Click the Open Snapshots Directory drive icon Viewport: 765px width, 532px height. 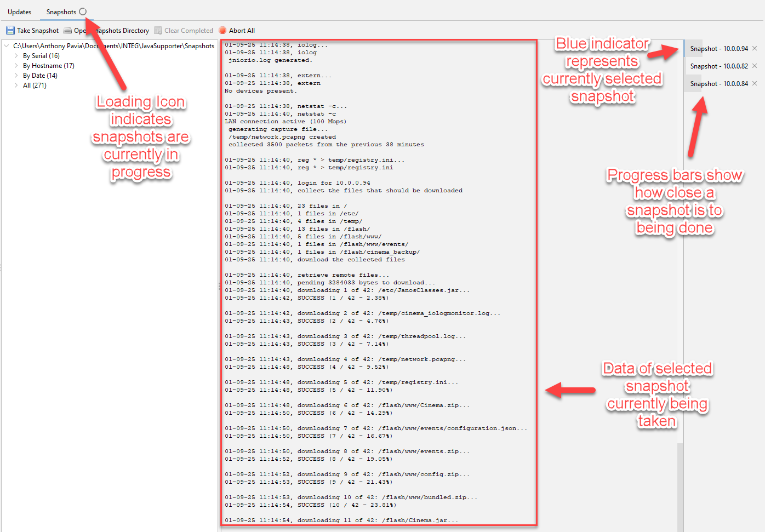[x=67, y=31]
